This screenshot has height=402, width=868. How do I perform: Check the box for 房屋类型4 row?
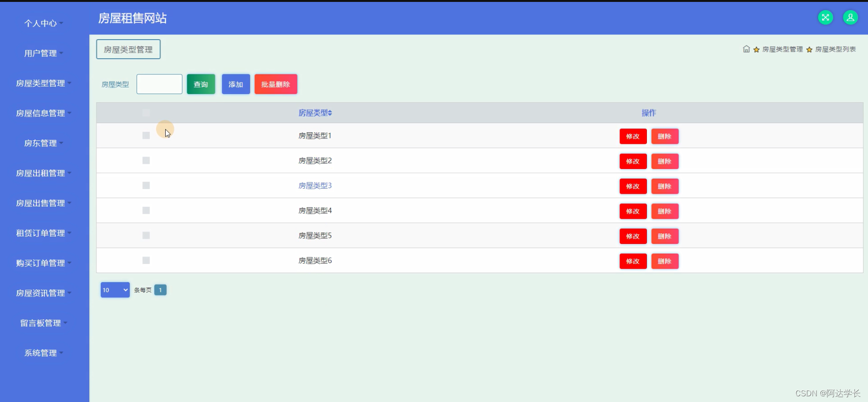[x=146, y=211]
